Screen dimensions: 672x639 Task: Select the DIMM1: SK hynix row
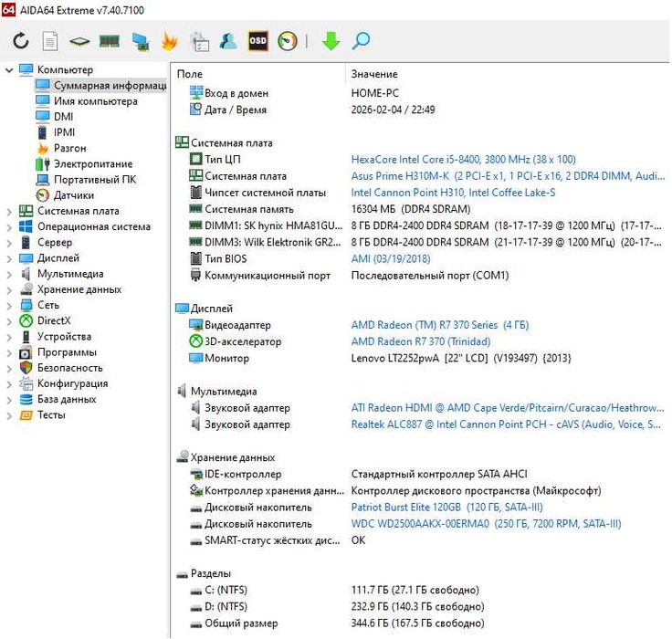422,225
